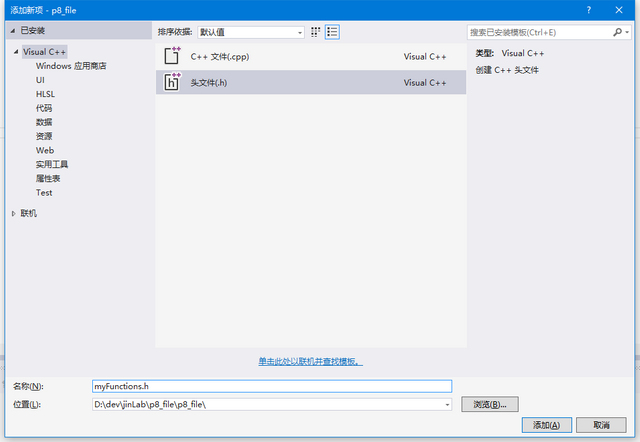This screenshot has height=442, width=640.
Task: Select the 资源 category
Action: (x=44, y=136)
